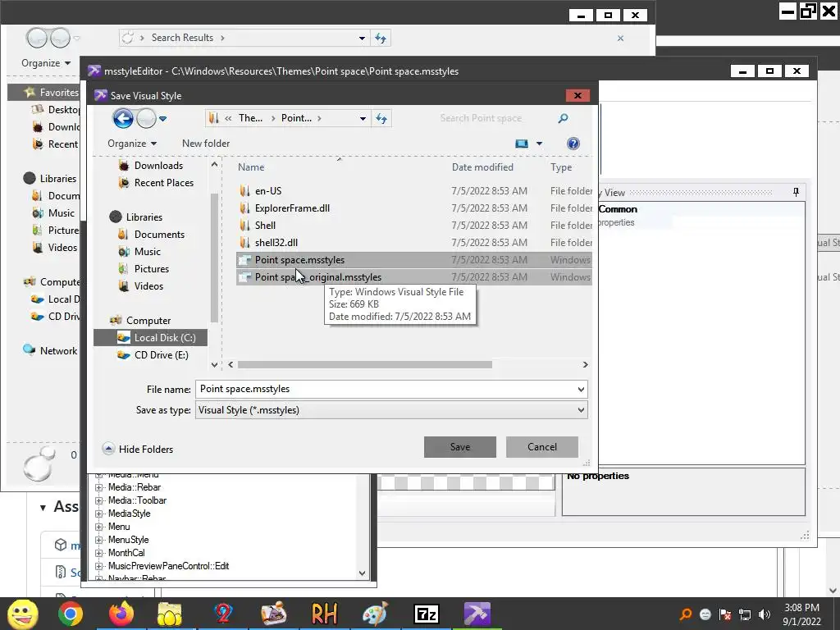The width and height of the screenshot is (840, 630).
Task: Open 7-Zip from the taskbar
Action: click(x=426, y=614)
